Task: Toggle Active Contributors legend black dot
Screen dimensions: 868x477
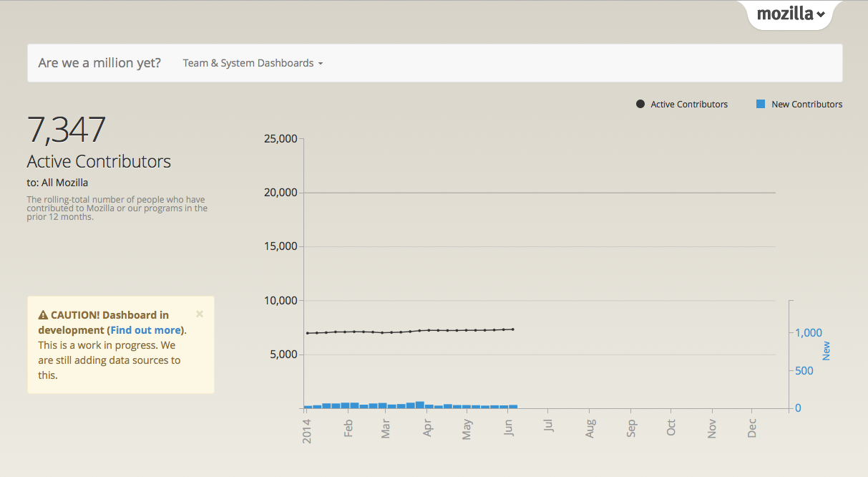Action: (640, 105)
